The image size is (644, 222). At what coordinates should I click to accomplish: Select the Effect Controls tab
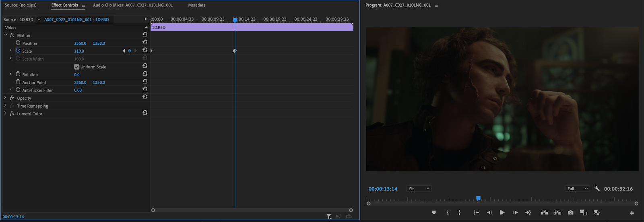tap(64, 5)
